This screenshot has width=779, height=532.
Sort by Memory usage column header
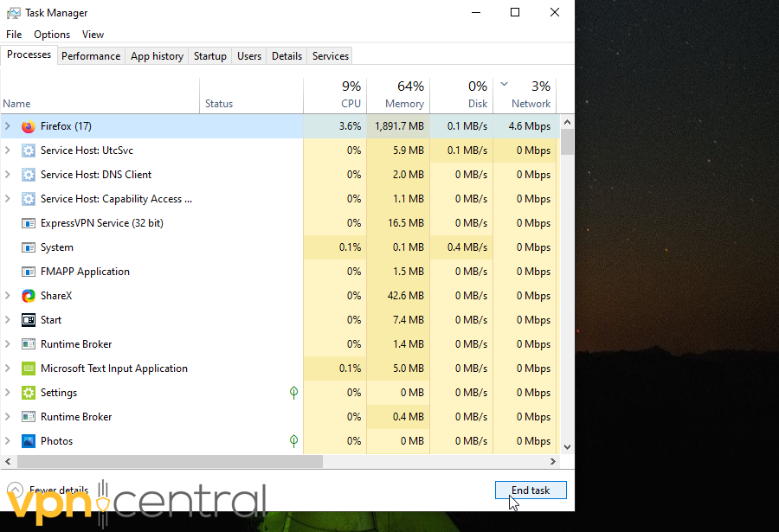point(398,96)
